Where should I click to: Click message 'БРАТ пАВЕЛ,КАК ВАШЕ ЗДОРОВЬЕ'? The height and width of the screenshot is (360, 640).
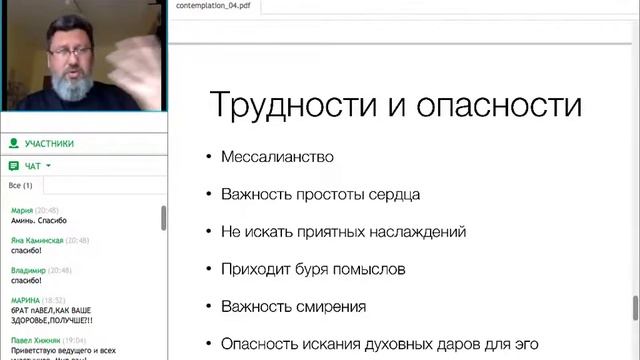[x=51, y=315]
